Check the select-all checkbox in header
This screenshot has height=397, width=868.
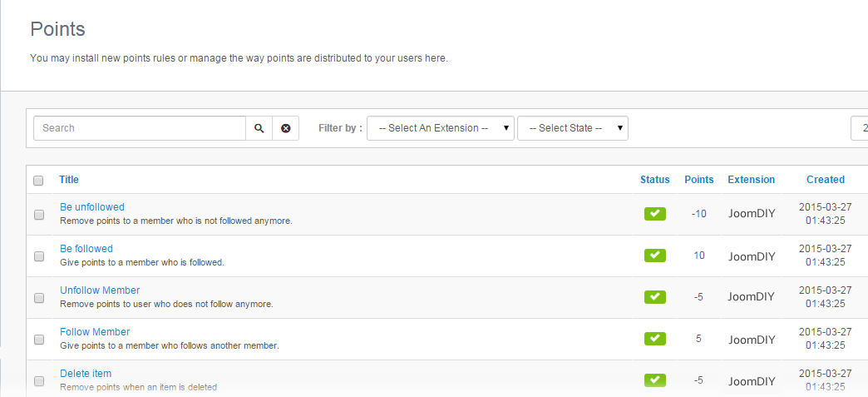pos(38,181)
